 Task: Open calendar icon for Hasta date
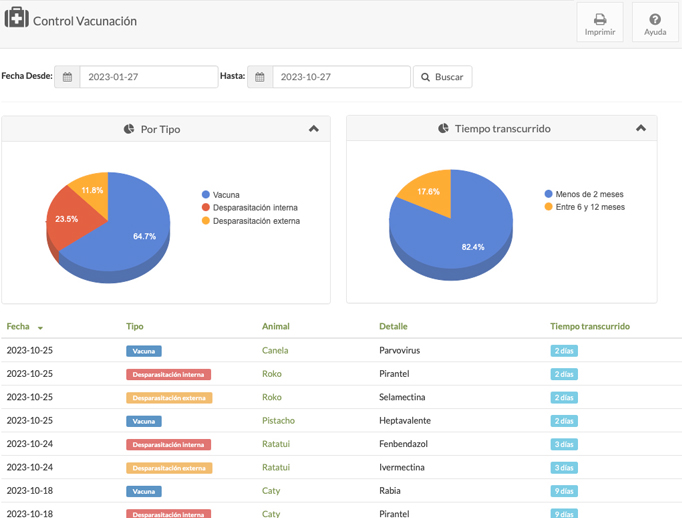tap(260, 77)
